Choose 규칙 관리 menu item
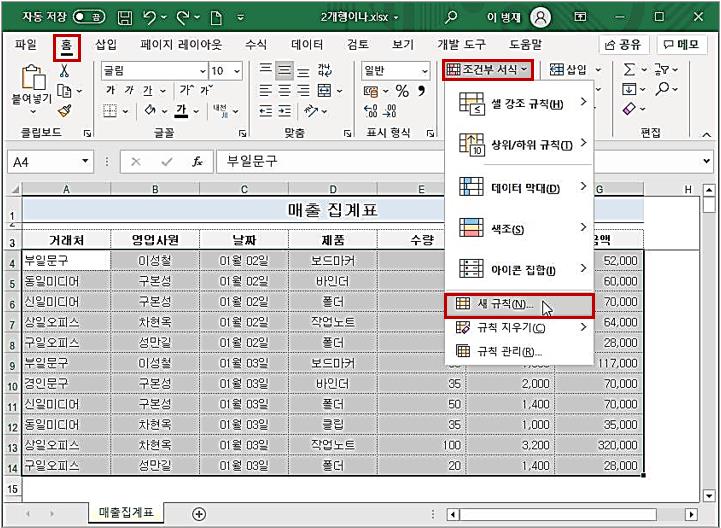 click(519, 352)
